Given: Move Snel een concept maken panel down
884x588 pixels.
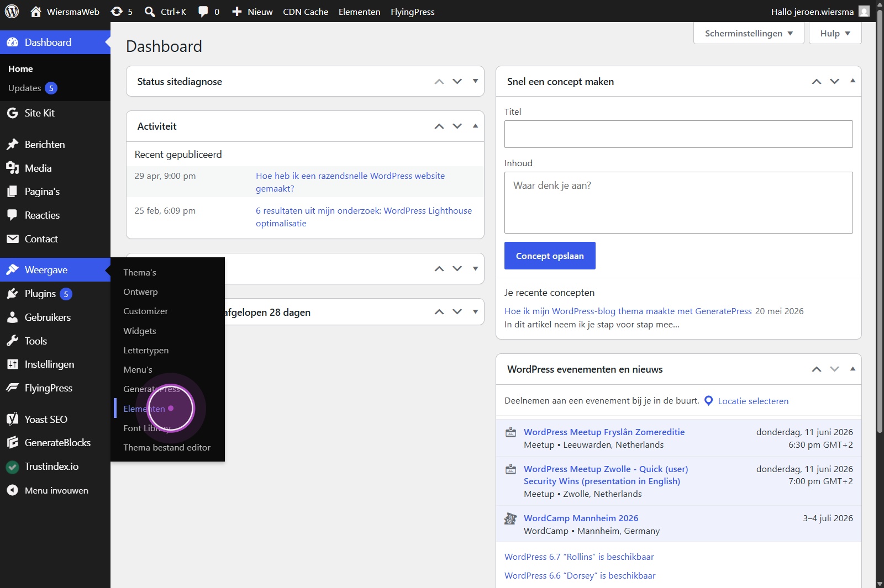Looking at the screenshot, I should click(x=834, y=81).
